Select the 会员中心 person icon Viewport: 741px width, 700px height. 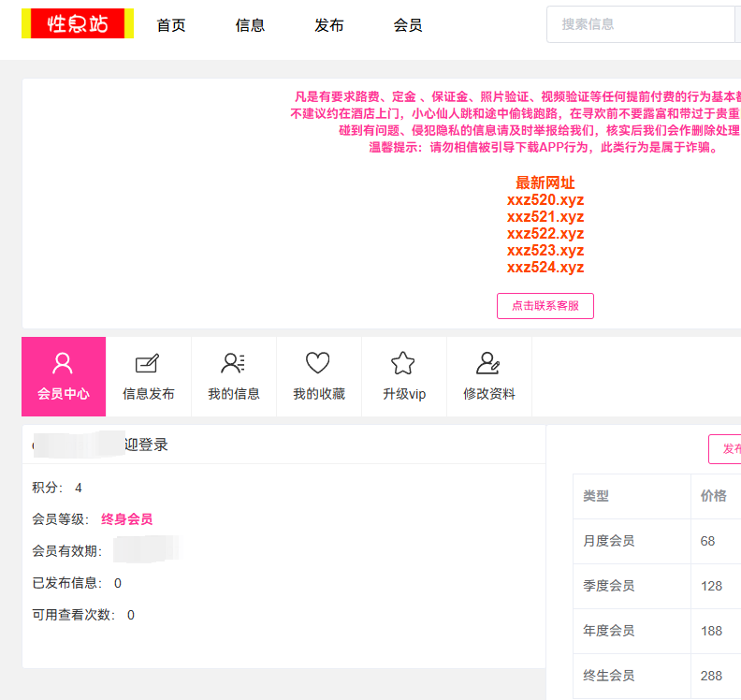click(x=63, y=363)
